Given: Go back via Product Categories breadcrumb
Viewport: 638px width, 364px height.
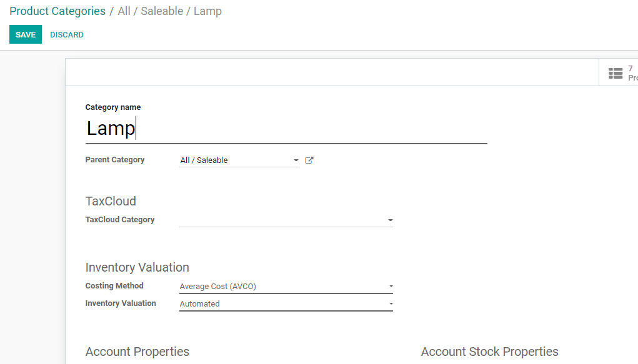Looking at the screenshot, I should point(57,11).
